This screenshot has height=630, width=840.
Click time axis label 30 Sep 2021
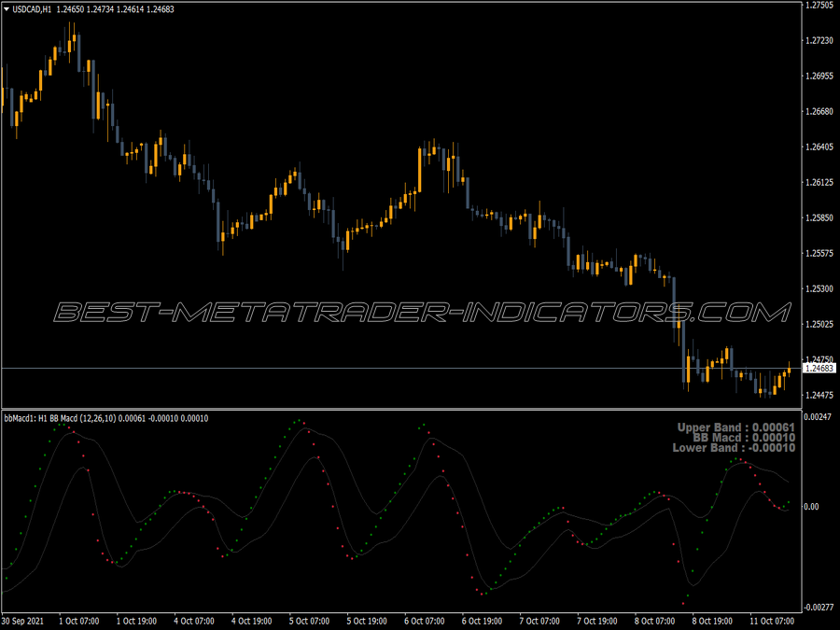[x=22, y=621]
